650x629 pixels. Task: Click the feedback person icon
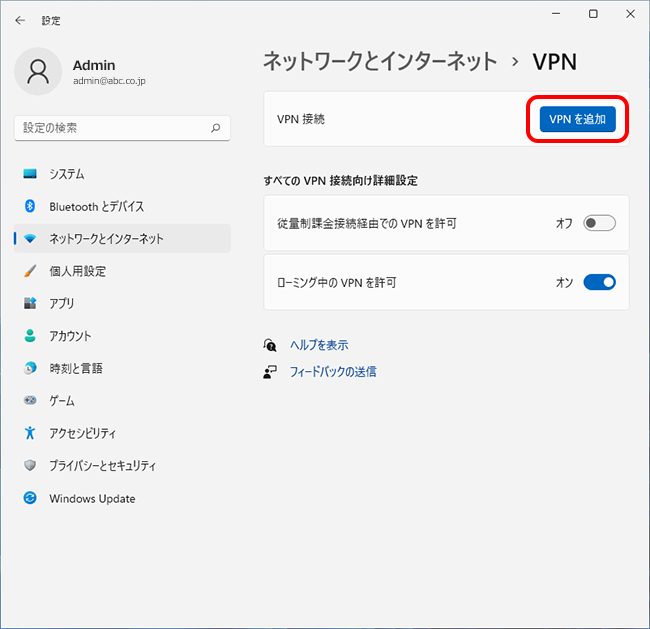[x=270, y=372]
